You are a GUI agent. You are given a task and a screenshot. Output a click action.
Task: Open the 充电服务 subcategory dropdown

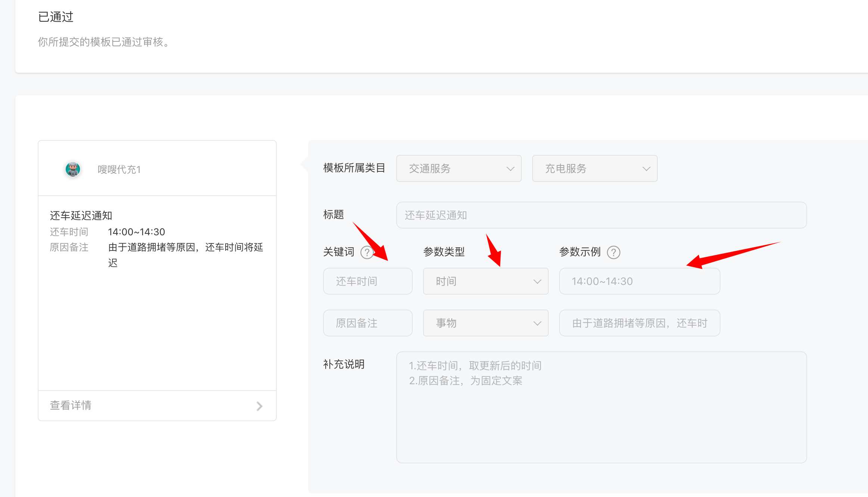point(595,168)
